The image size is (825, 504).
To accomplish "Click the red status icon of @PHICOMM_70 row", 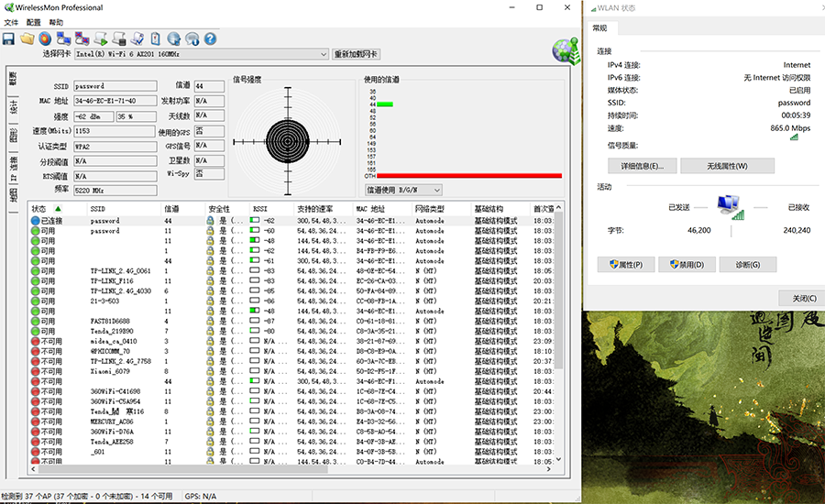I will tap(35, 351).
